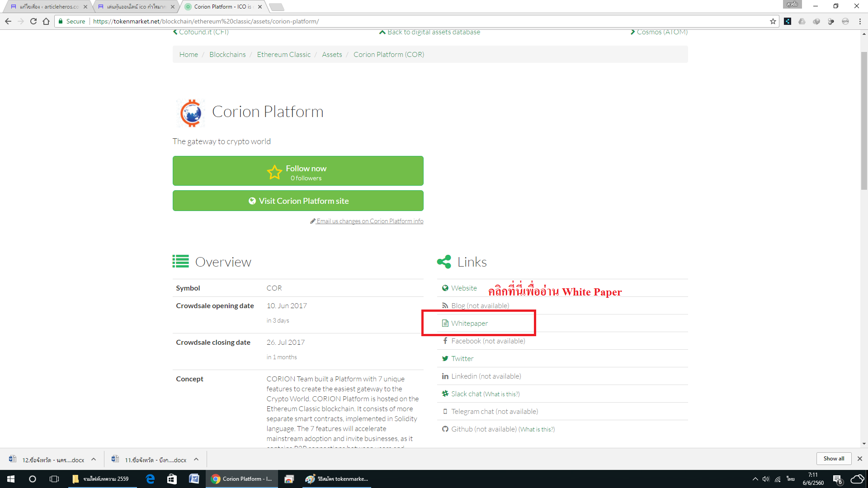Open Ethereum Classic breadcrumb link

(283, 54)
